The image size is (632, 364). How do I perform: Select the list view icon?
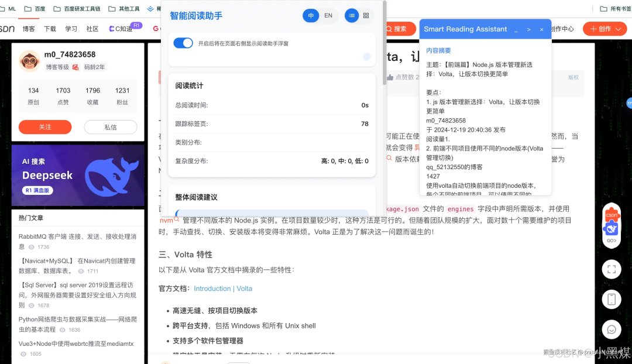[352, 15]
